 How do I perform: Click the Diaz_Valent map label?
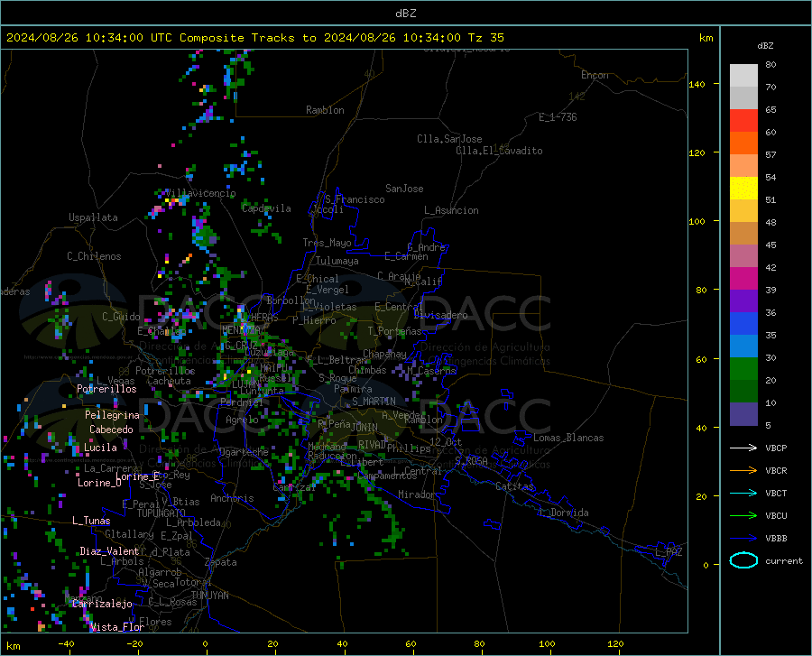click(x=109, y=551)
